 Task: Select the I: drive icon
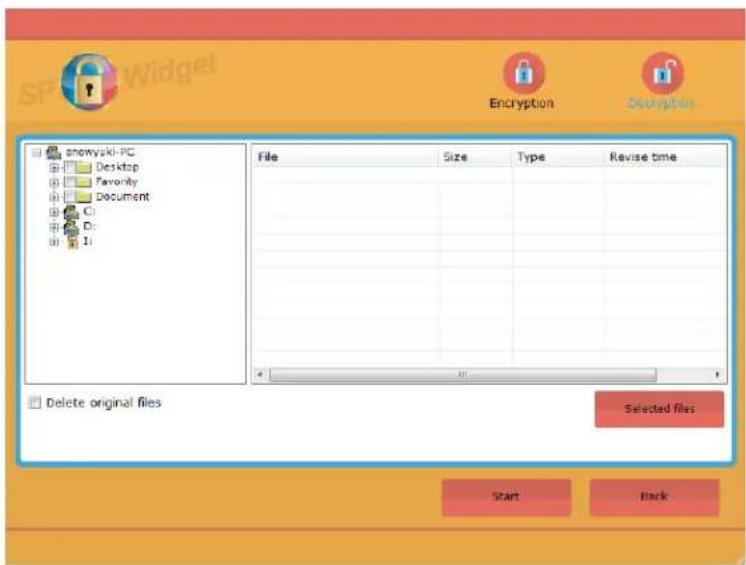[72, 242]
